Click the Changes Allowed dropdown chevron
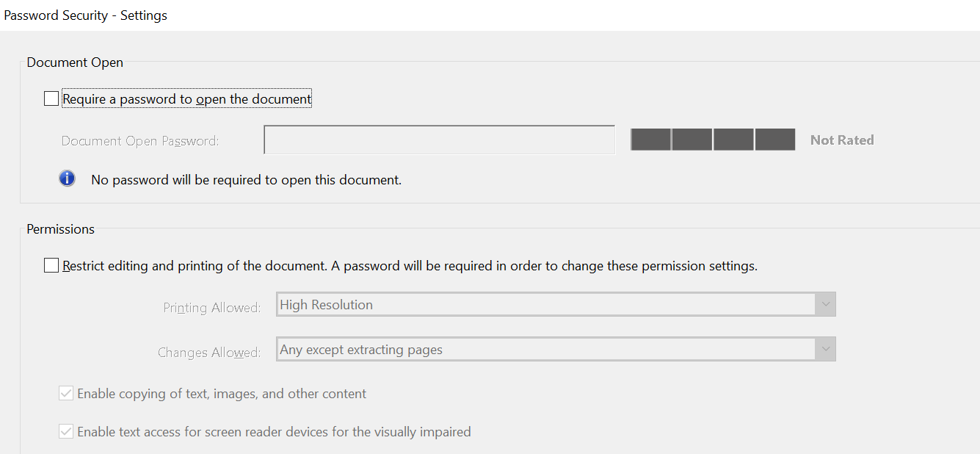This screenshot has width=980, height=454. pyautogui.click(x=824, y=348)
